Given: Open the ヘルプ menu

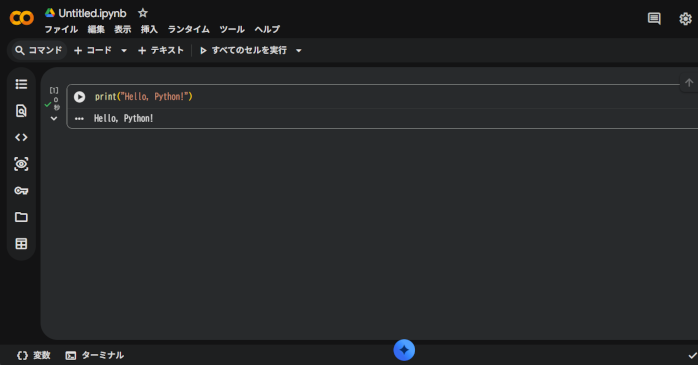Looking at the screenshot, I should [267, 29].
